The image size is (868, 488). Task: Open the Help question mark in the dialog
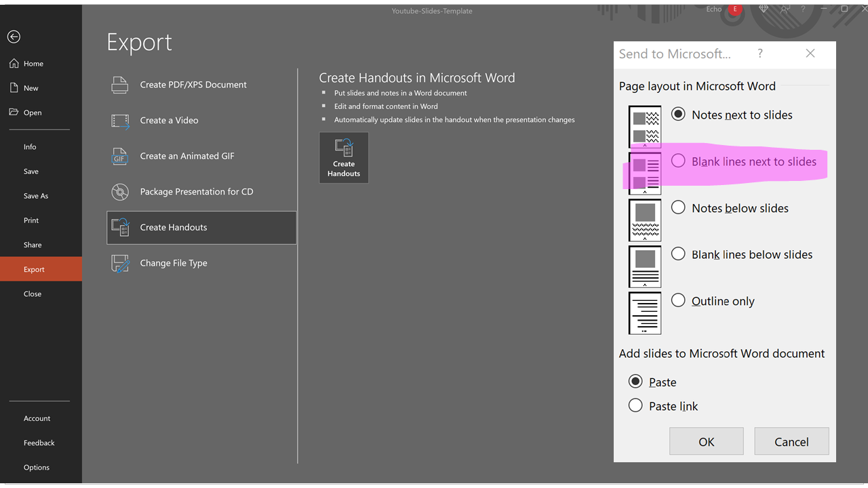pos(759,54)
